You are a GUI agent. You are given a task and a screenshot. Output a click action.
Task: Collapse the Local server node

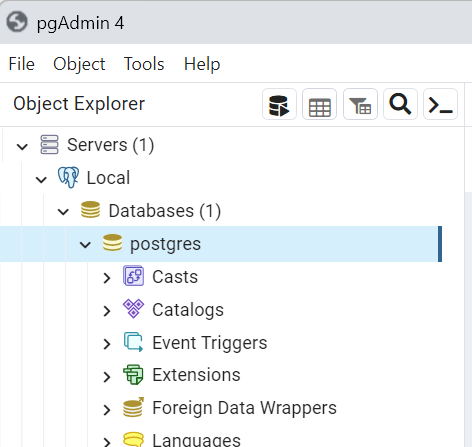point(41,179)
